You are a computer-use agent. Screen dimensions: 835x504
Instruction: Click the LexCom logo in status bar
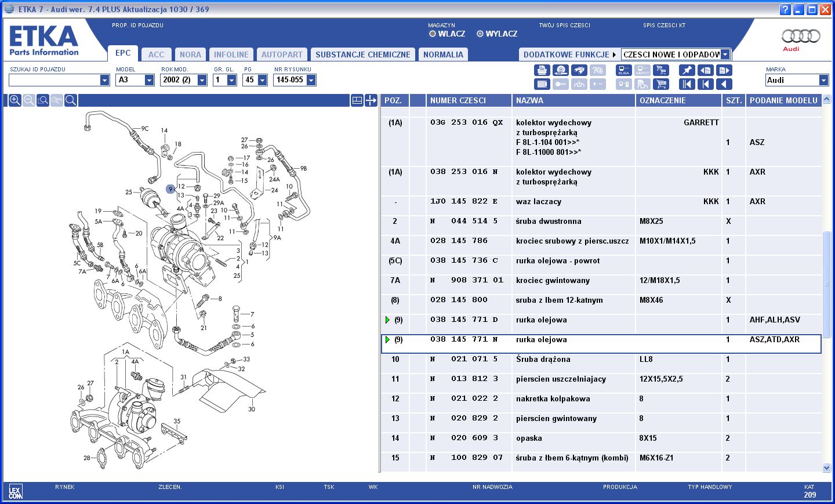click(x=15, y=492)
